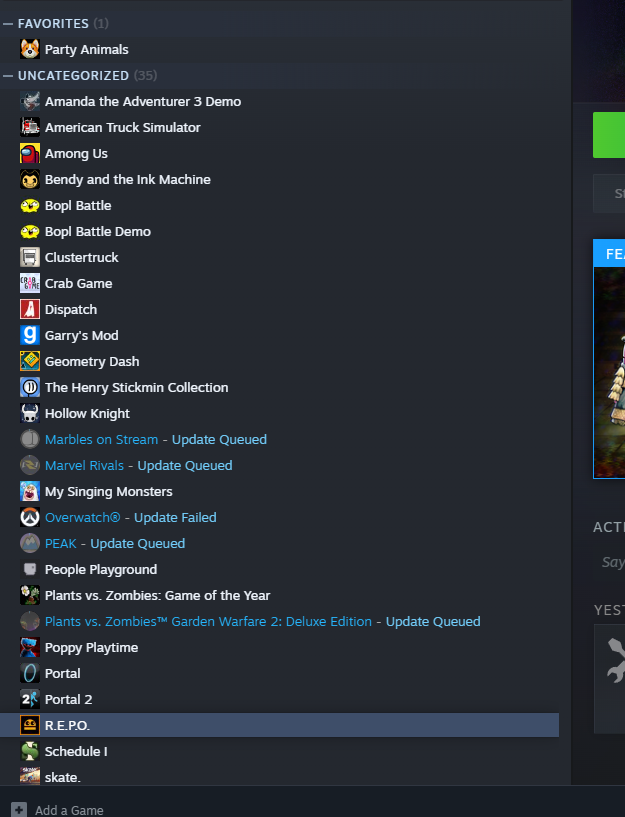Select Portal 2 title

click(69, 700)
